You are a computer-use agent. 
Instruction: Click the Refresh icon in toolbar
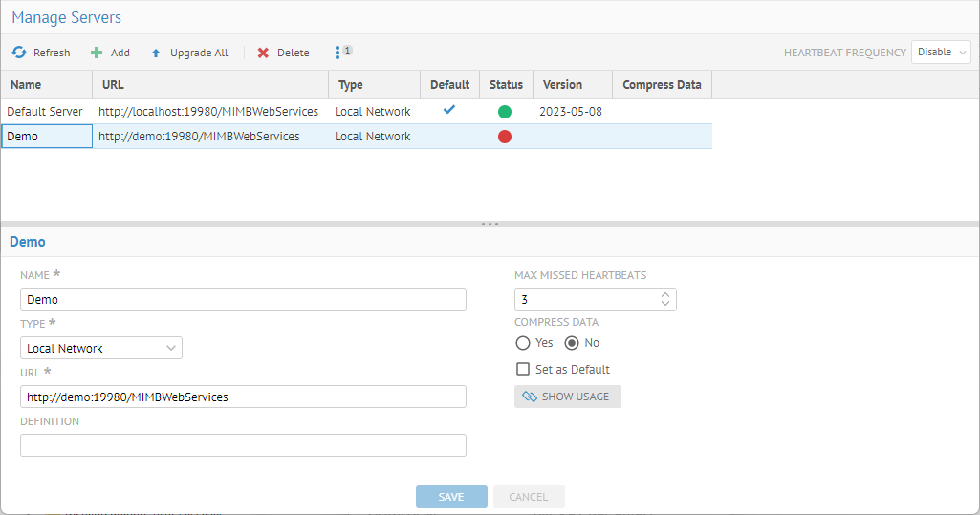[x=19, y=53]
